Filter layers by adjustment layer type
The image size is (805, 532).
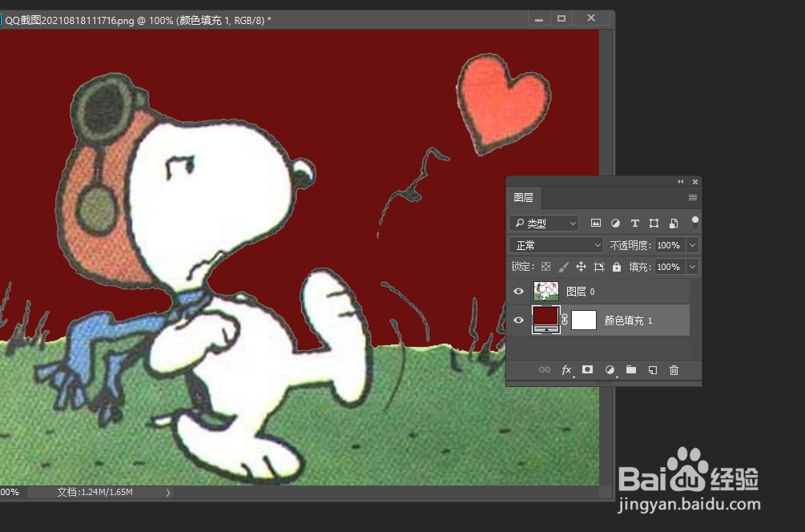click(x=615, y=223)
